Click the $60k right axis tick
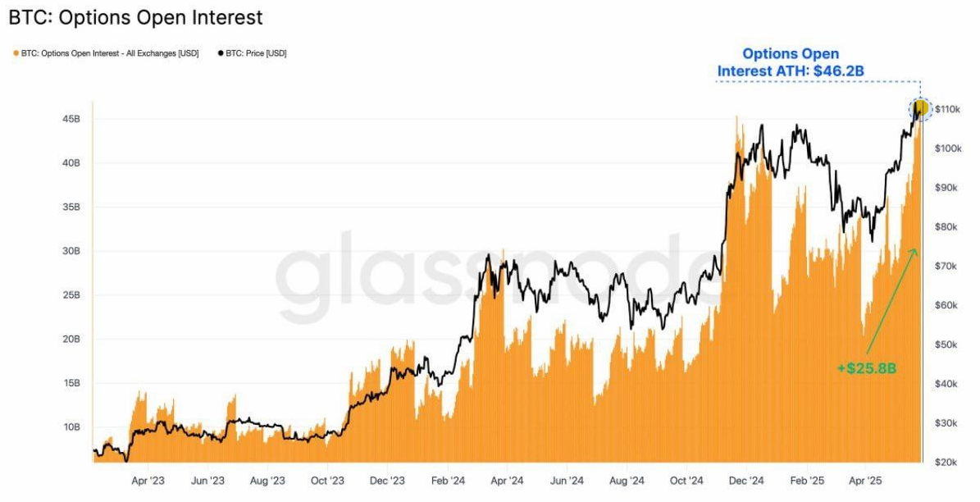Screen dimensions: 980x502 point(946,305)
